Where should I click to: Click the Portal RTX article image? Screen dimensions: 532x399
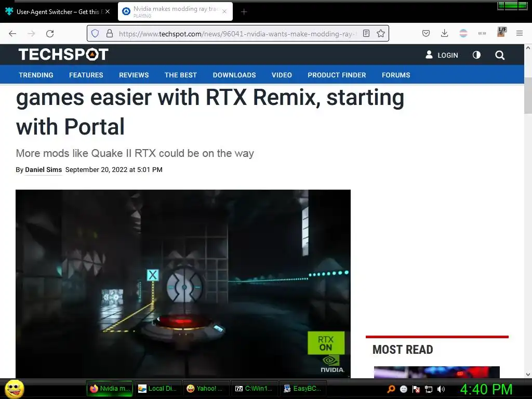[183, 284]
